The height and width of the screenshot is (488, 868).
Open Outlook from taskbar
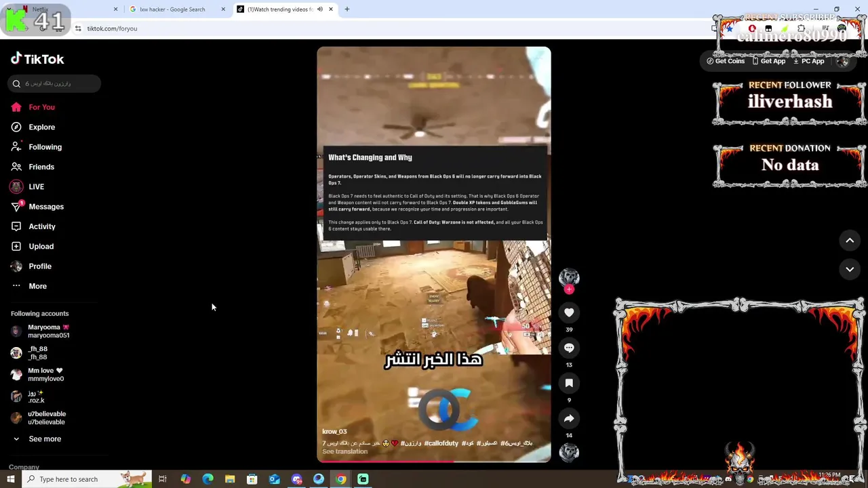[x=274, y=479]
